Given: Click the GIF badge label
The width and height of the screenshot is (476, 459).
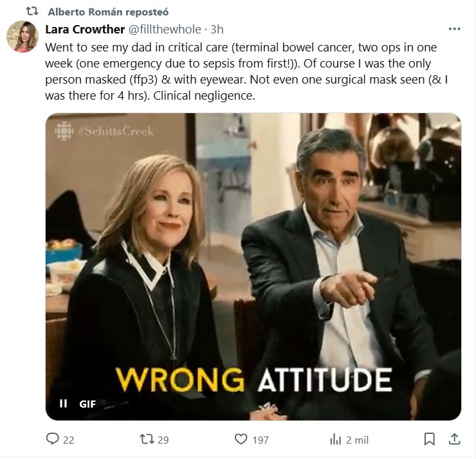Looking at the screenshot, I should (87, 404).
